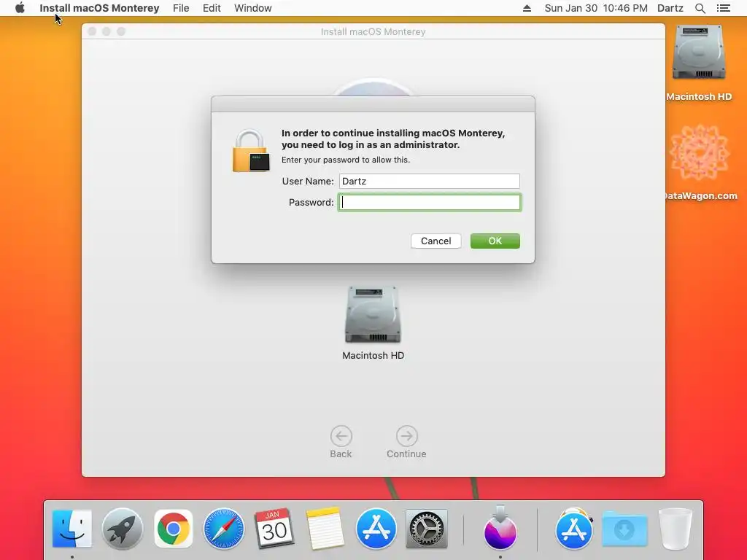This screenshot has width=747, height=560.
Task: Open System Preferences gear in dock
Action: 426,529
